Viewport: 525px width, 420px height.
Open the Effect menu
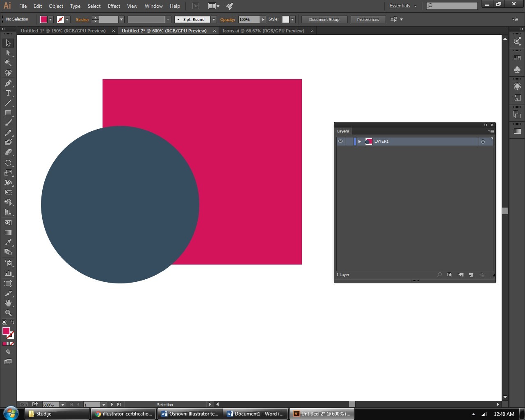point(114,6)
